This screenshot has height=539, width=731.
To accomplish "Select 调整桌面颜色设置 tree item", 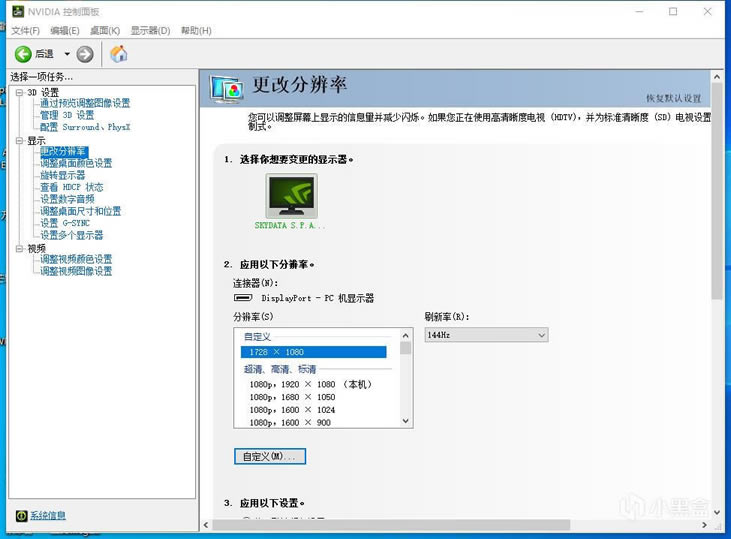I will [76, 163].
